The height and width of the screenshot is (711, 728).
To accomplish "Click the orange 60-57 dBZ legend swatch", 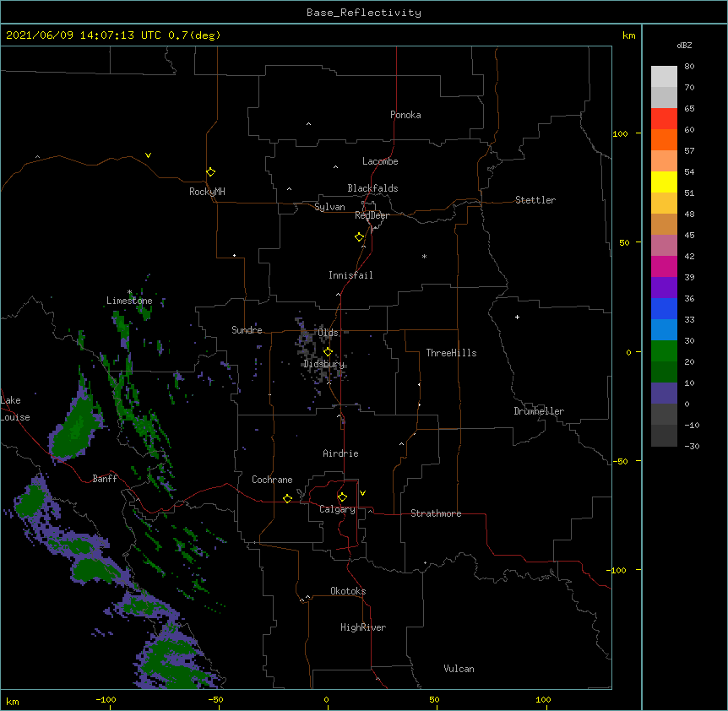I will [664, 139].
